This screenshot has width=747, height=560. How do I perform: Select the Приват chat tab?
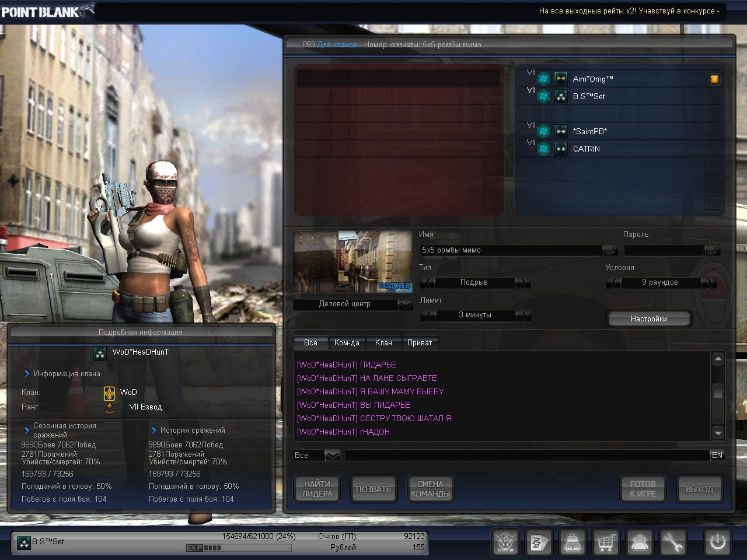(x=419, y=343)
